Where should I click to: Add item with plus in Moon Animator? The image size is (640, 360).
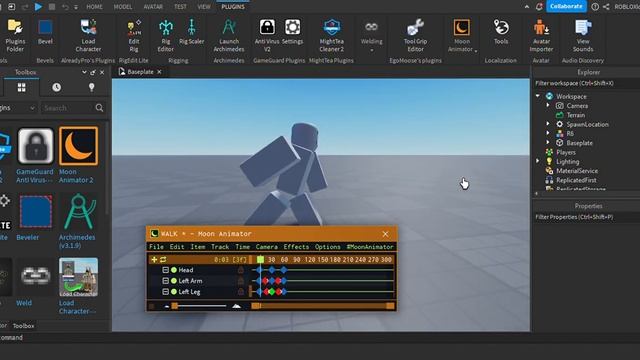point(154,259)
